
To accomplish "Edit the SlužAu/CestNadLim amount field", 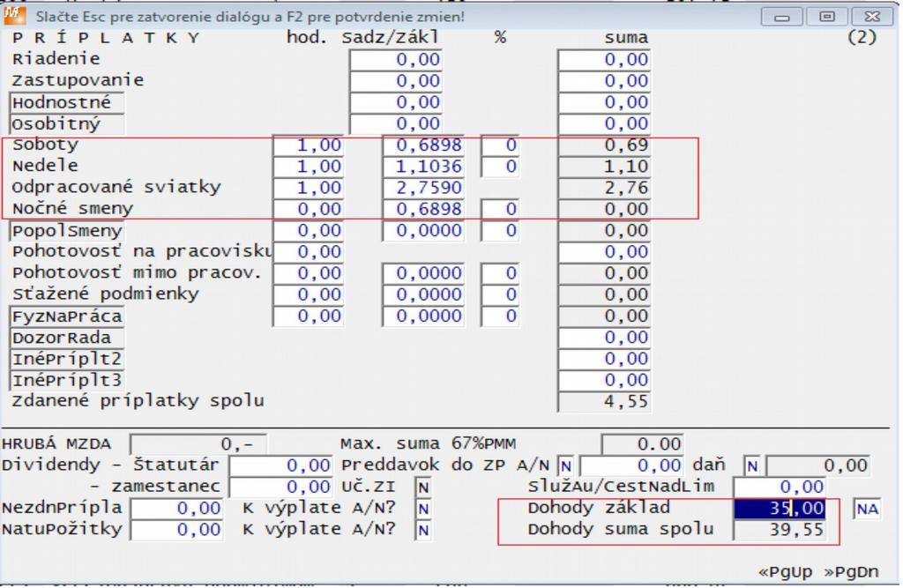I will (780, 487).
